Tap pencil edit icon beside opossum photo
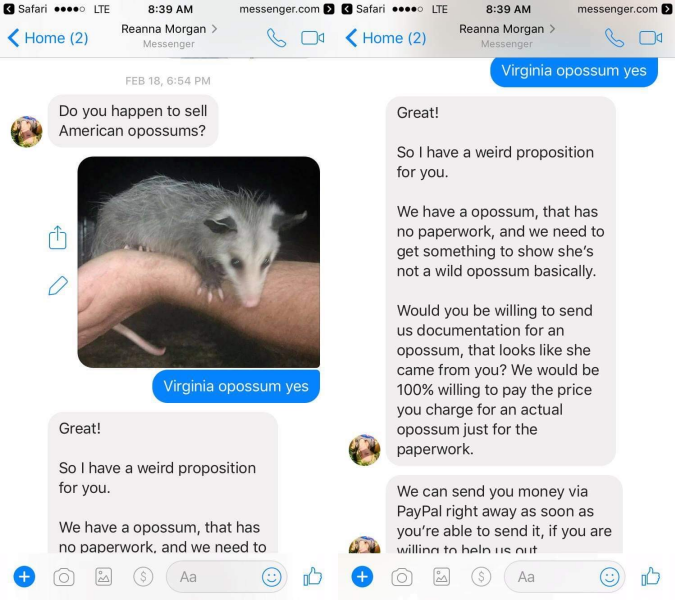This screenshot has width=675, height=600. (58, 285)
